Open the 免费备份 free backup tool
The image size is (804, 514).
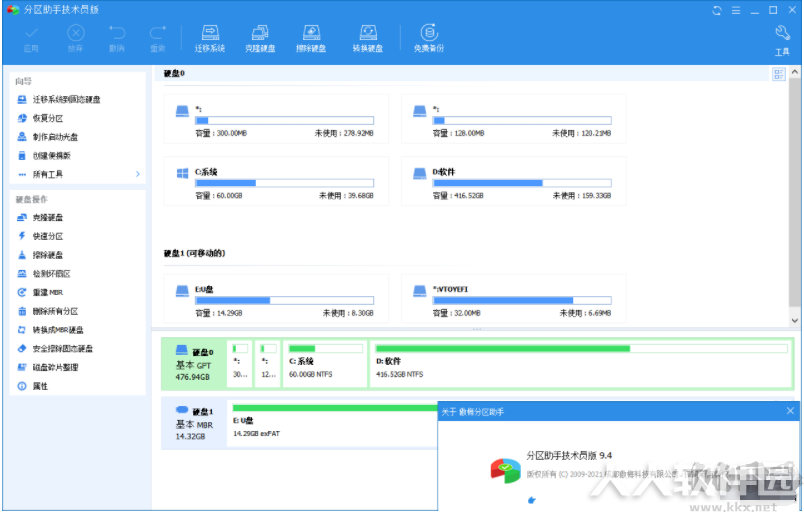click(429, 39)
